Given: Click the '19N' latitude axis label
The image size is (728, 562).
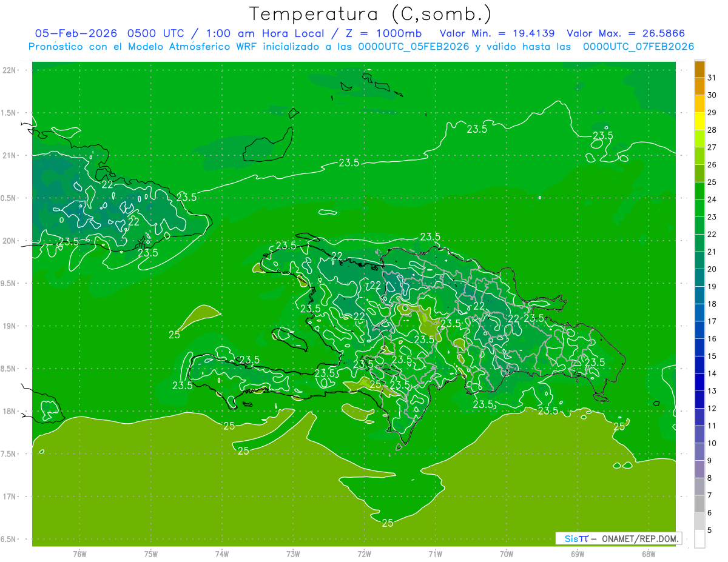Looking at the screenshot, I should coord(10,326).
